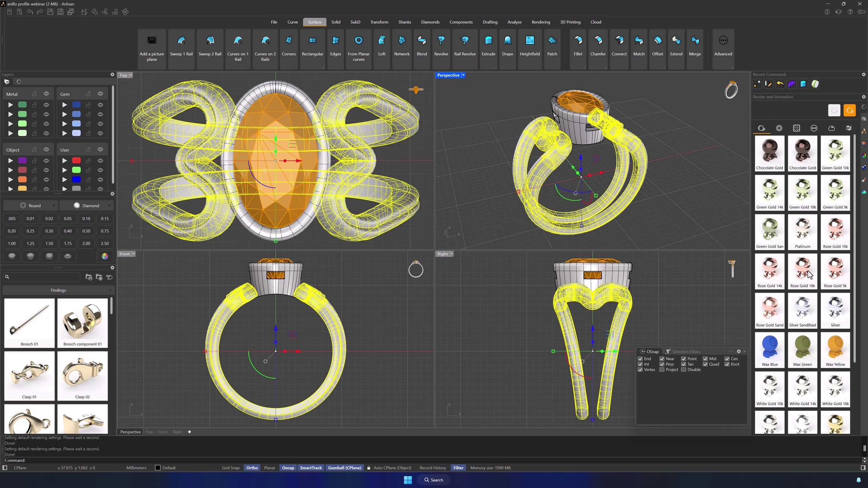Screen dimensions: 868x488
Task: Choose the Revolve surface tool
Action: 441,46
